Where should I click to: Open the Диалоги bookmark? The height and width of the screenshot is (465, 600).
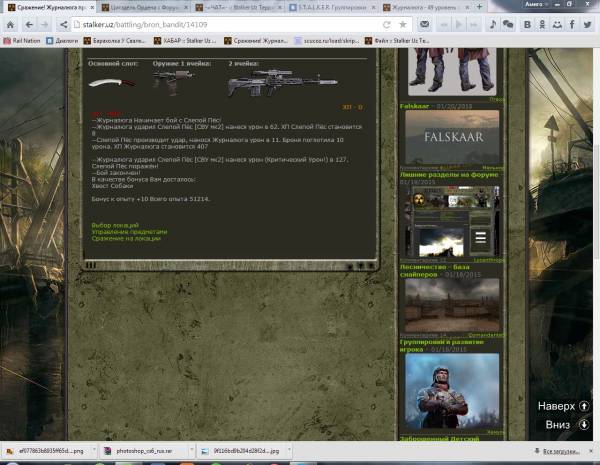[62, 41]
